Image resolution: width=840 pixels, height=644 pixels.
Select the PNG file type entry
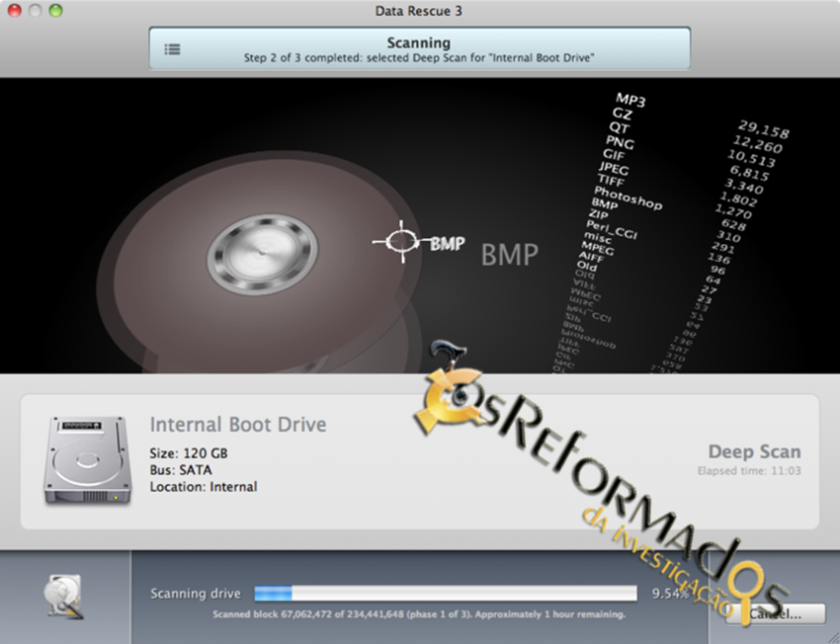click(620, 143)
